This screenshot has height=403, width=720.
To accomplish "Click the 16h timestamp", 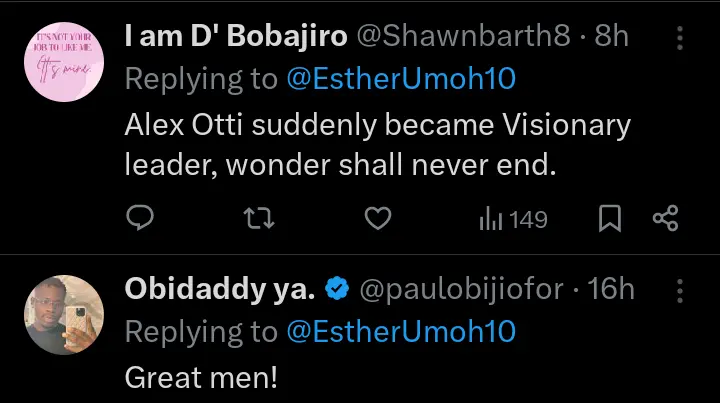I will point(612,290).
